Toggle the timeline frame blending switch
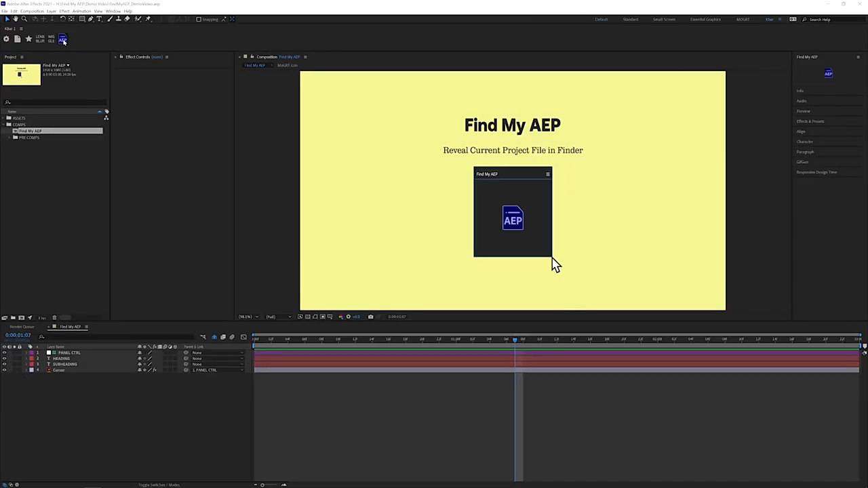 click(x=222, y=337)
